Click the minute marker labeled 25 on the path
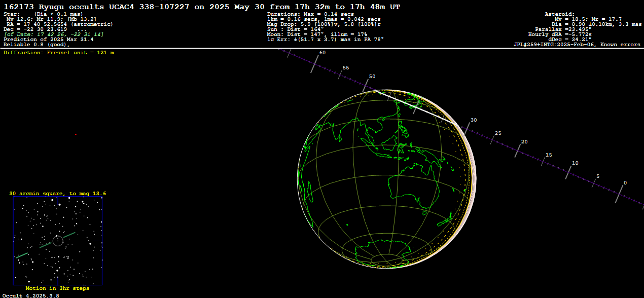The width and height of the screenshot is (644, 298). [493, 139]
